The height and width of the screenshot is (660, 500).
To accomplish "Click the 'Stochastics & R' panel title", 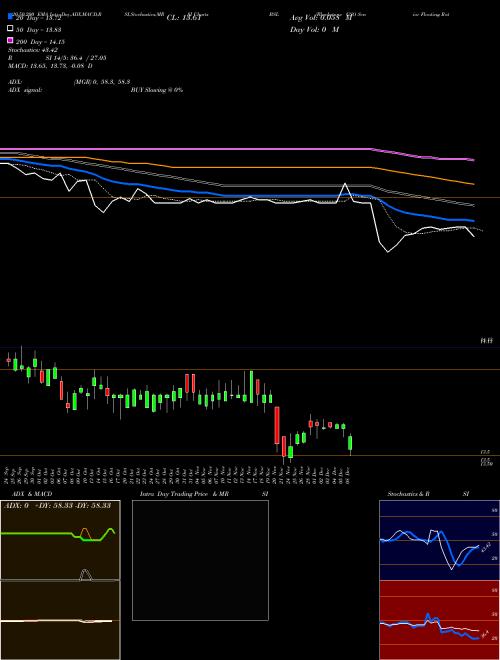I will click(408, 494).
